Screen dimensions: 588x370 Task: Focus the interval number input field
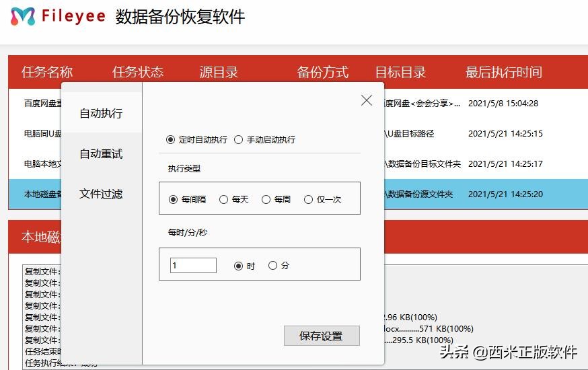click(193, 266)
